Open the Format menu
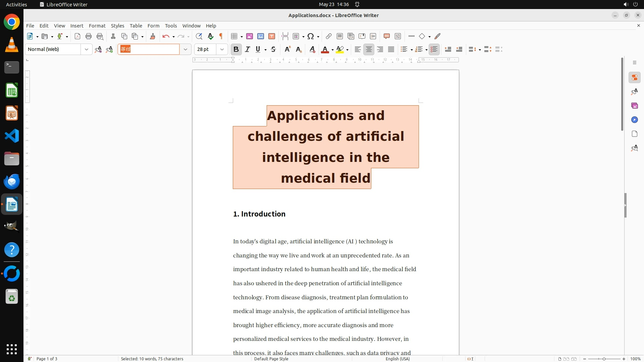 coord(97,25)
